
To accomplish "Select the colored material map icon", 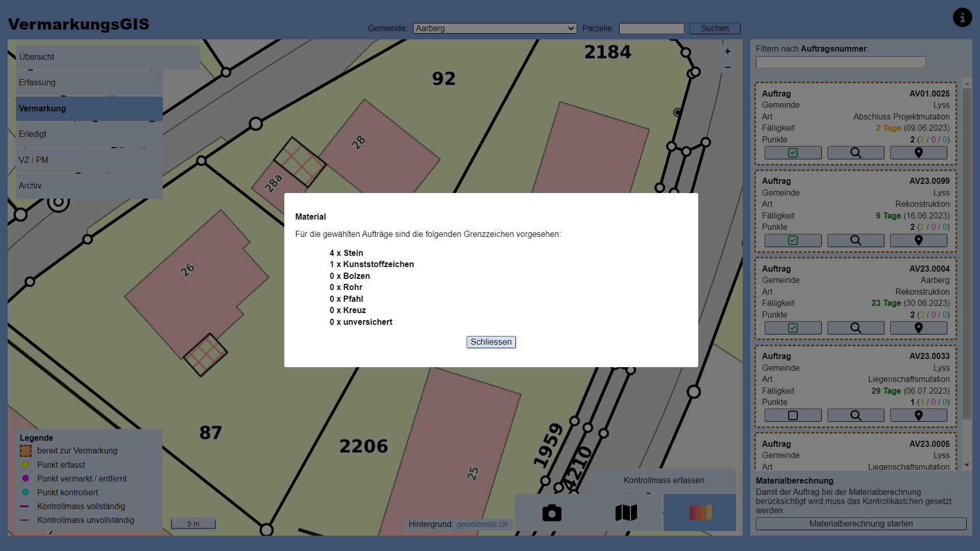I will pos(699,512).
